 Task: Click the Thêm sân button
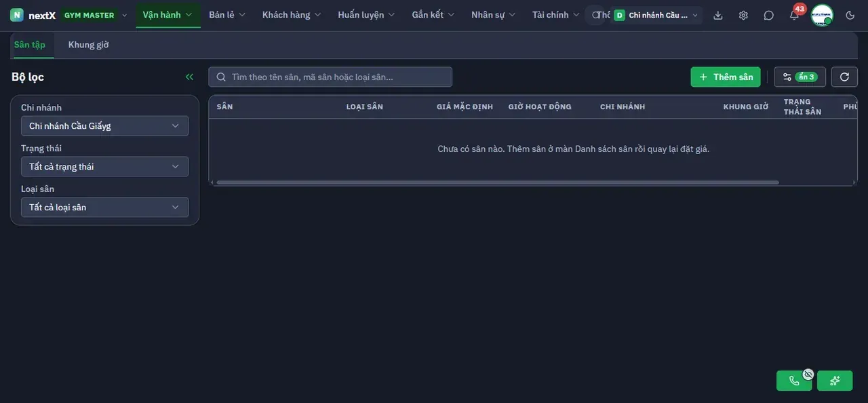[726, 77]
